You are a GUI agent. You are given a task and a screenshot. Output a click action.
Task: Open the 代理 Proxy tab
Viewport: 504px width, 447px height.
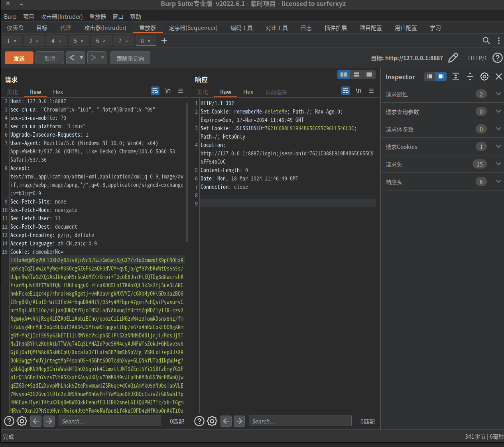click(x=66, y=28)
